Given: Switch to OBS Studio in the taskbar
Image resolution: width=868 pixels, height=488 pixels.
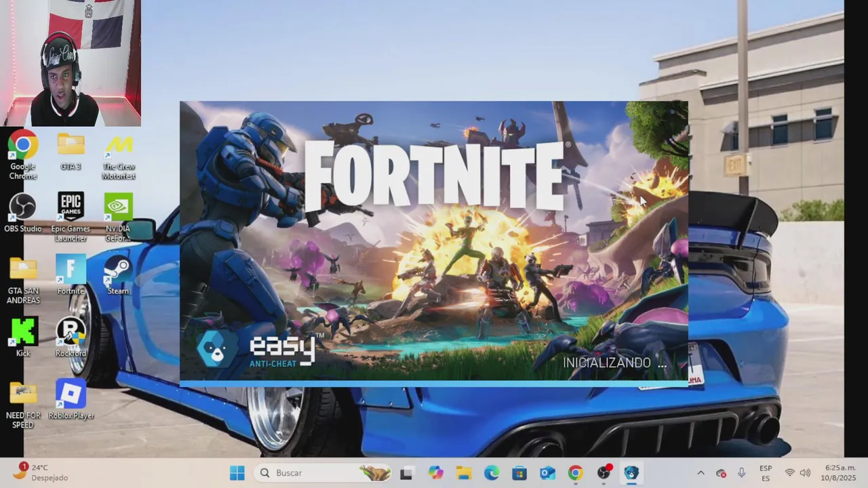Looking at the screenshot, I should pyautogui.click(x=604, y=473).
